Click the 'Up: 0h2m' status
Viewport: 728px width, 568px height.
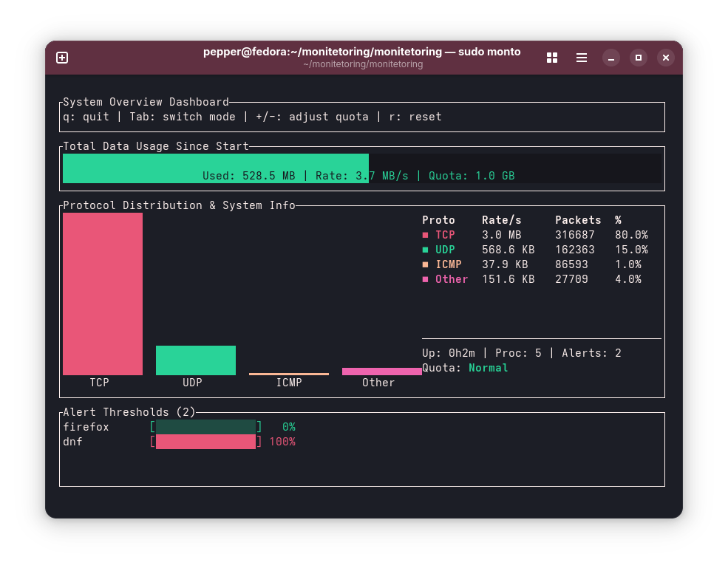click(x=449, y=353)
